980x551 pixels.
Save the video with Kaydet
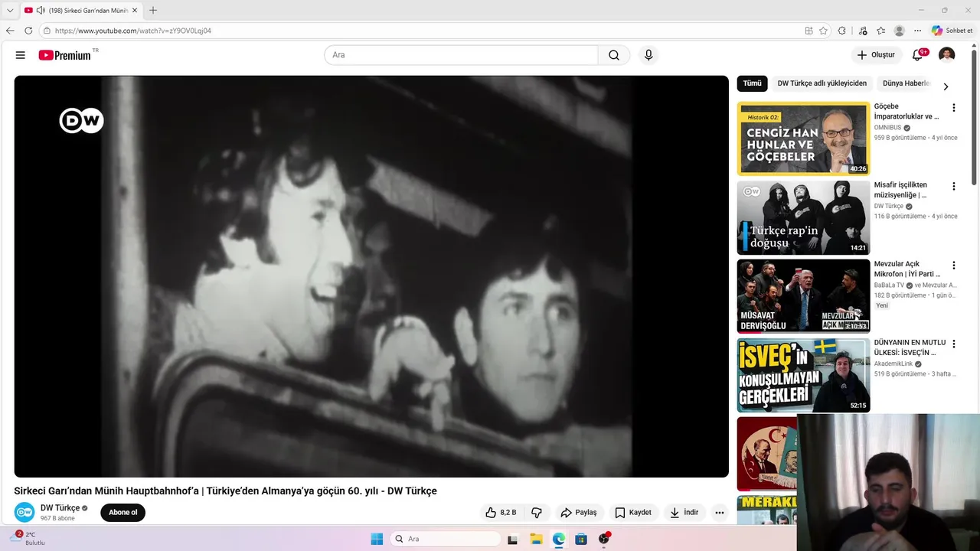pos(633,513)
